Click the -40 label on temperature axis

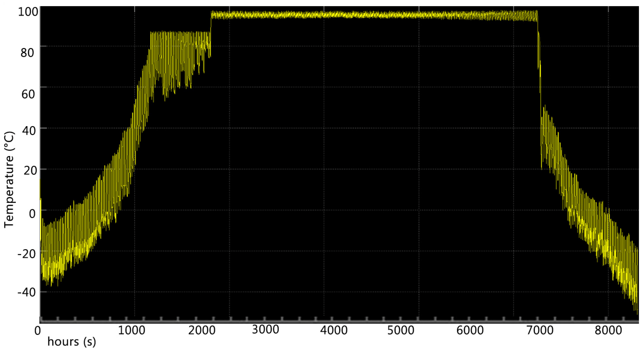coord(26,292)
